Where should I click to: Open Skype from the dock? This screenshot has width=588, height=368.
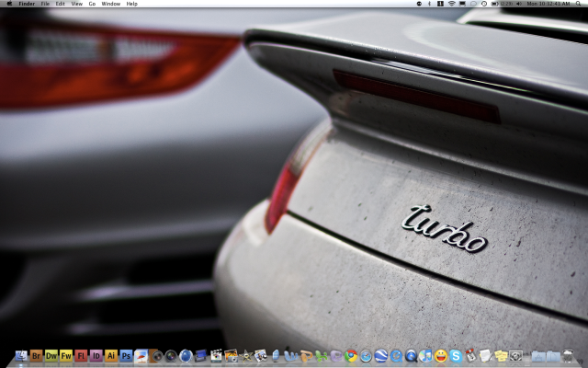456,355
